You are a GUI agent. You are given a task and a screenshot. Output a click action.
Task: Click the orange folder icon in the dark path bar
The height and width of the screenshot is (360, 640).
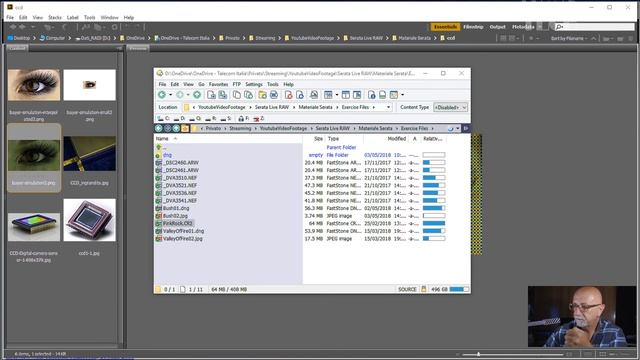185,128
